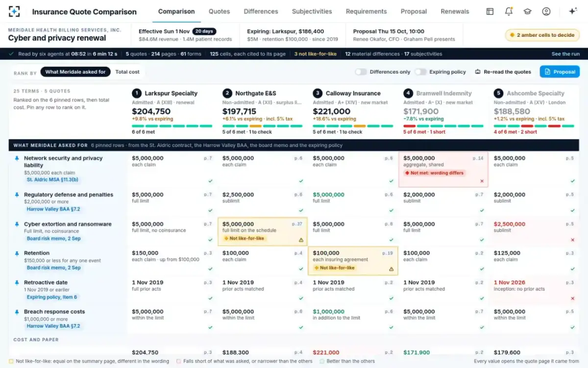The height and width of the screenshot is (368, 588).
Task: Open the notifications bell
Action: (x=509, y=11)
